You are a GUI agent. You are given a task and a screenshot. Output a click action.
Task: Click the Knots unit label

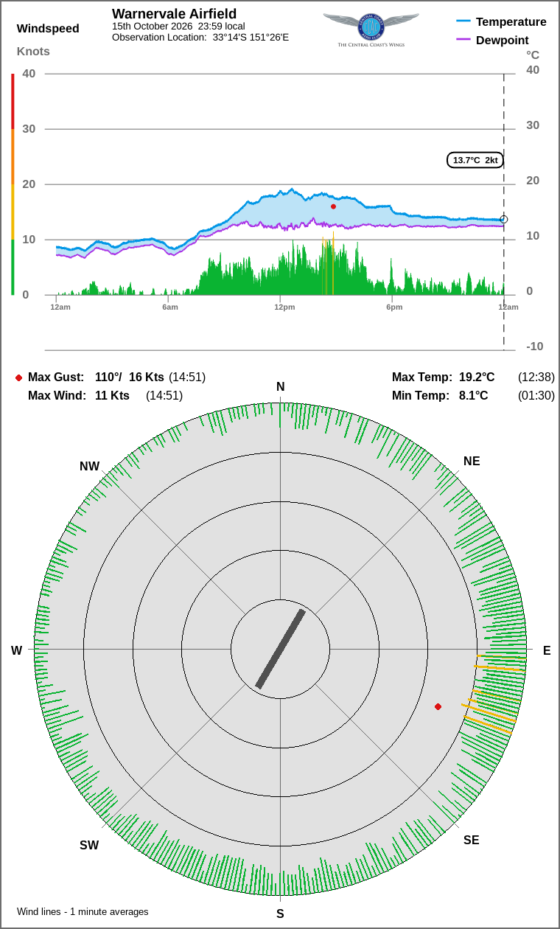point(33,51)
